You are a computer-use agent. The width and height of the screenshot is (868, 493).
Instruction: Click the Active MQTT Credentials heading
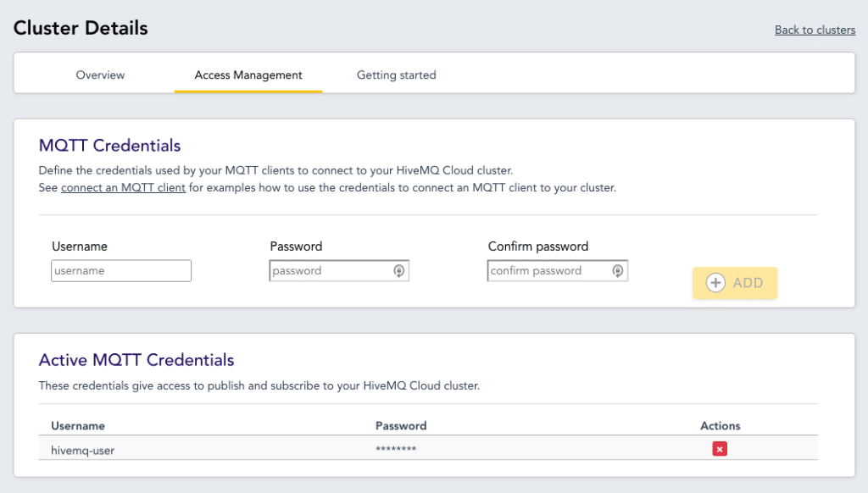[136, 360]
